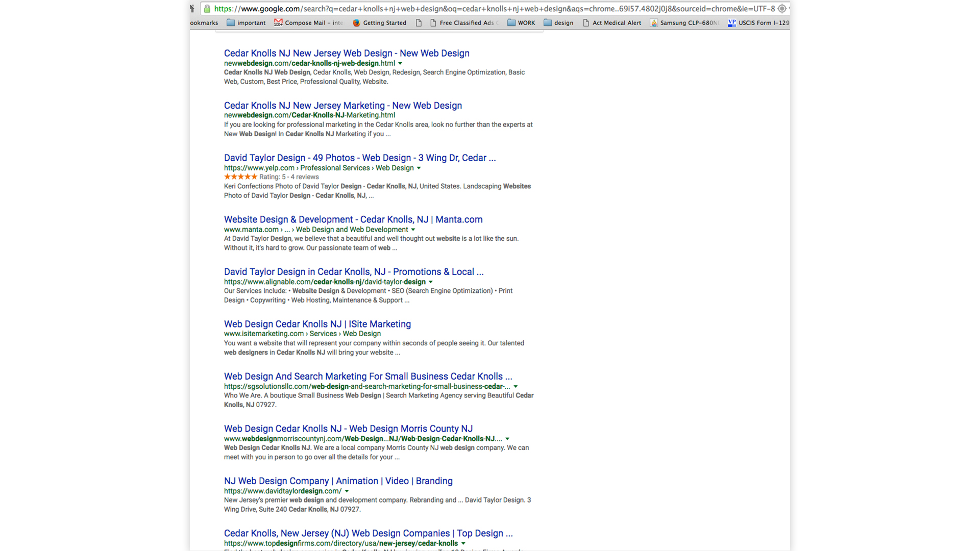Open the Compose Mail Gmail bookmark
Image resolution: width=980 pixels, height=551 pixels.
click(308, 22)
